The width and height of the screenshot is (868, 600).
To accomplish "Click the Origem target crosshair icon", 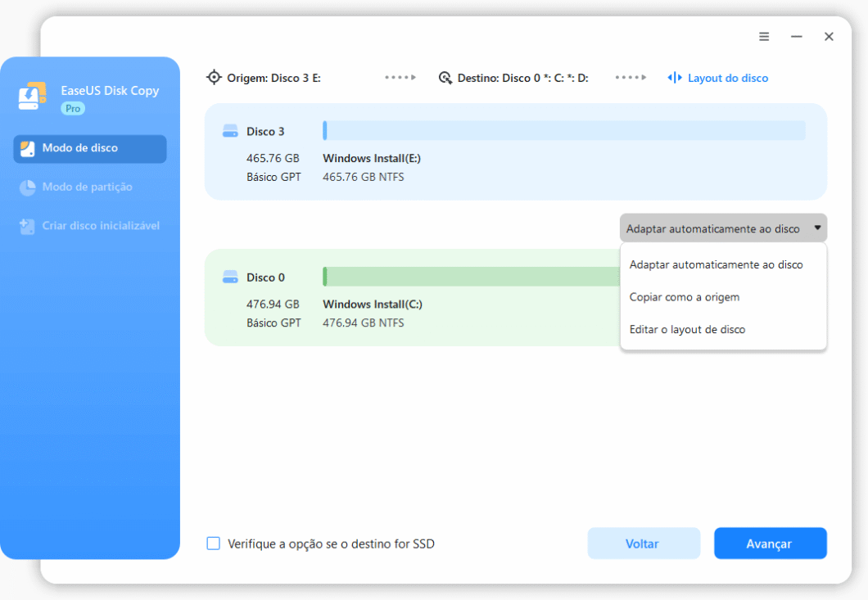I will 214,78.
